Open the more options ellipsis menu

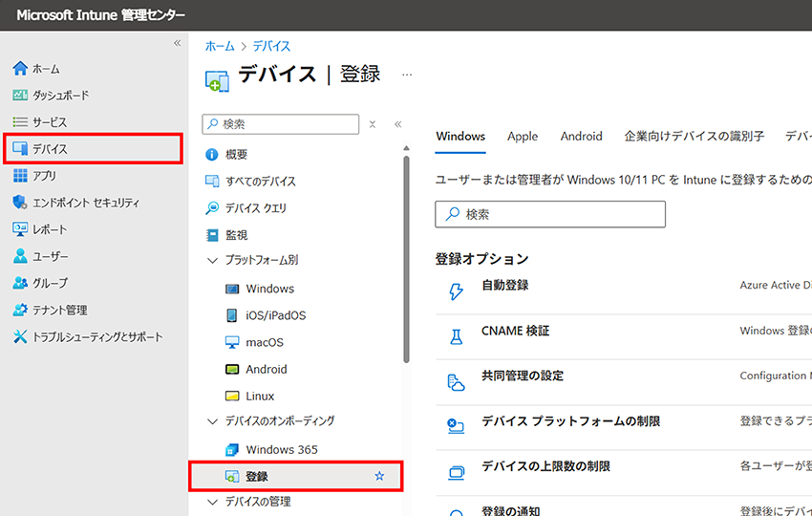coord(407,75)
